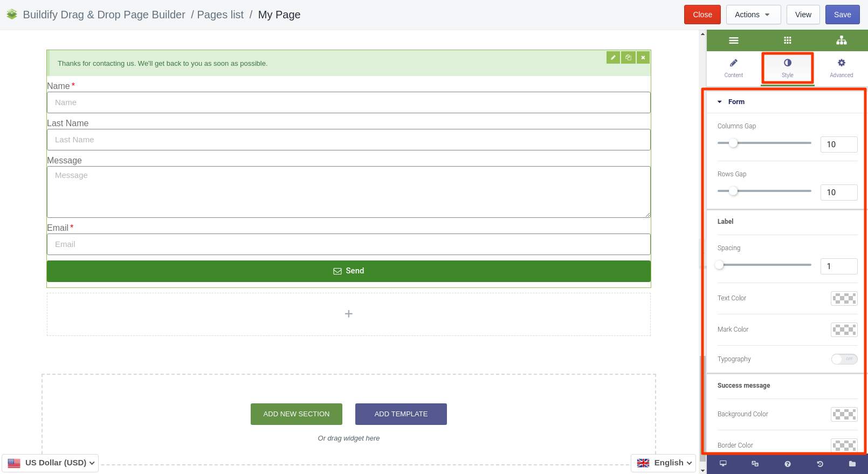Collapse the Form section

click(787, 102)
